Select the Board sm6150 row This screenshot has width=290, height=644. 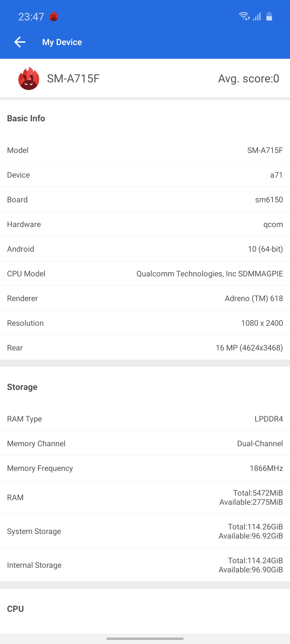[145, 200]
